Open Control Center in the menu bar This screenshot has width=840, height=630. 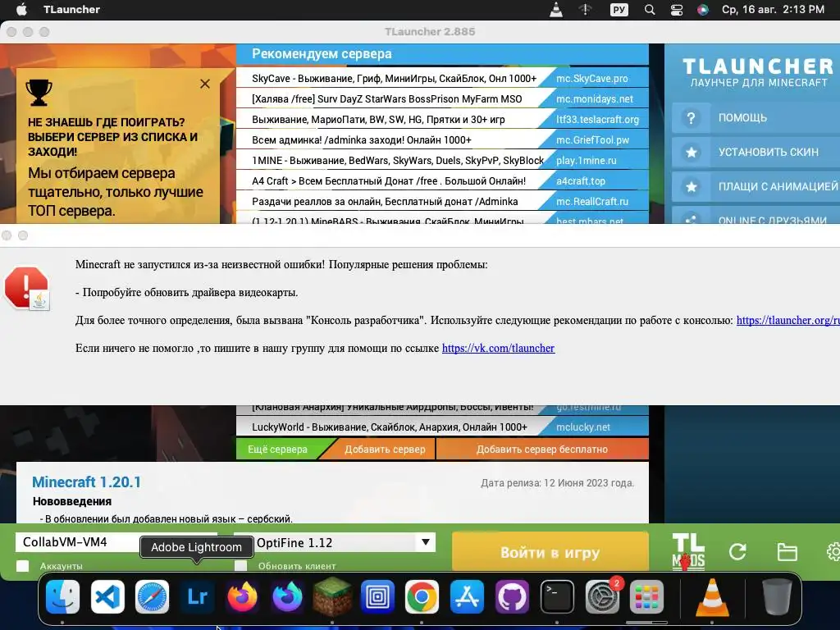[x=677, y=10]
